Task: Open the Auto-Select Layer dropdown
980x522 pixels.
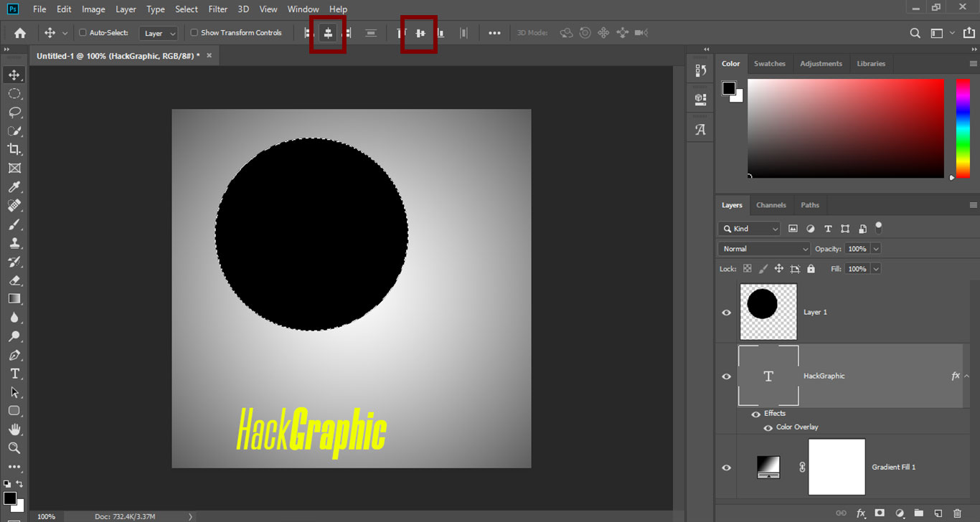Action: (159, 33)
